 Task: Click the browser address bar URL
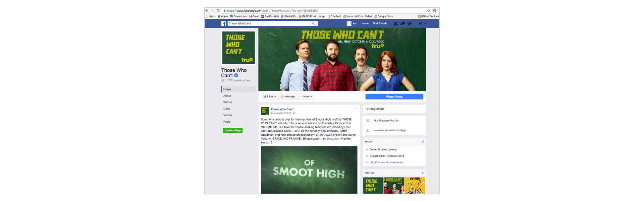272,11
